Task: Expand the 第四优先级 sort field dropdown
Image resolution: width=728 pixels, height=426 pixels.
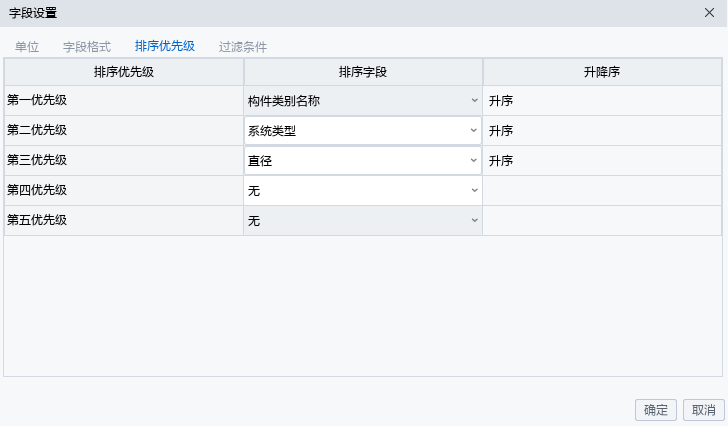Action: 363,190
